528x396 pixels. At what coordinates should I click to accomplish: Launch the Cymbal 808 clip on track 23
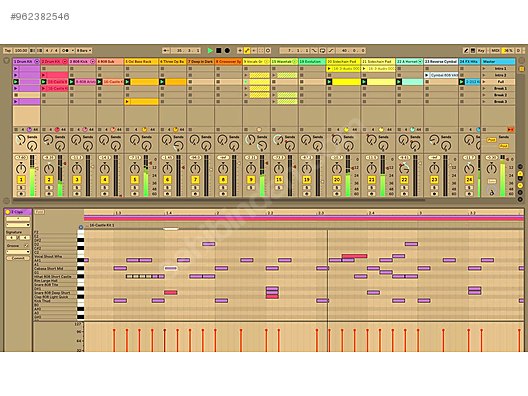pos(428,75)
